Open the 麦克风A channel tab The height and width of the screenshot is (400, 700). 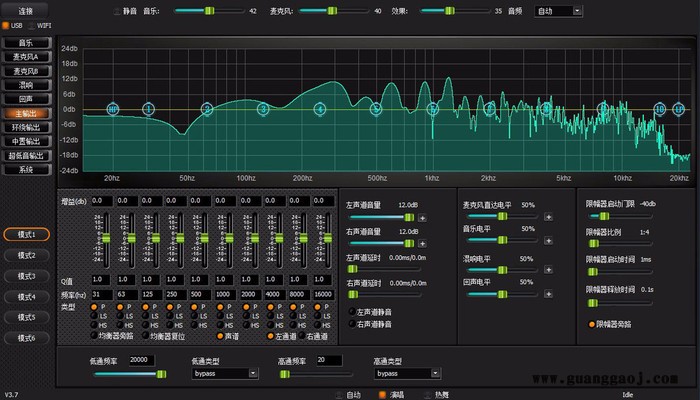click(26, 57)
